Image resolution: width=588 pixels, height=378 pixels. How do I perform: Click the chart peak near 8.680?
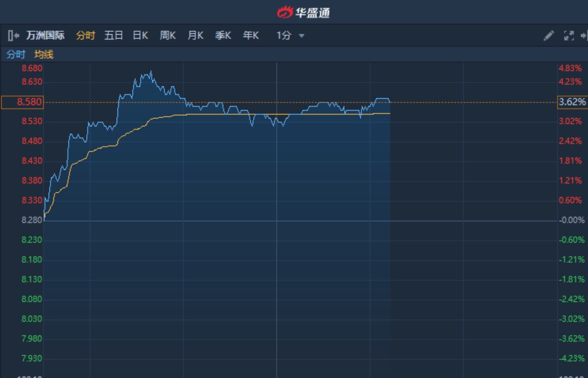tap(151, 71)
